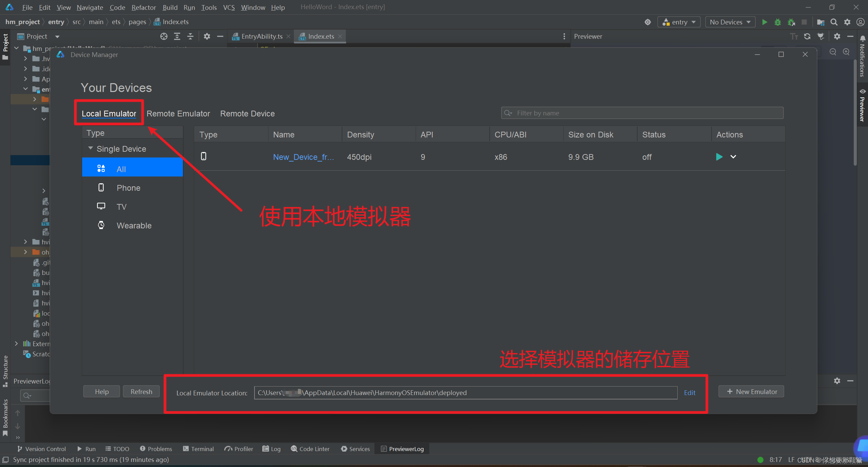
Task: Click the locate target icon in Project panel
Action: (164, 36)
